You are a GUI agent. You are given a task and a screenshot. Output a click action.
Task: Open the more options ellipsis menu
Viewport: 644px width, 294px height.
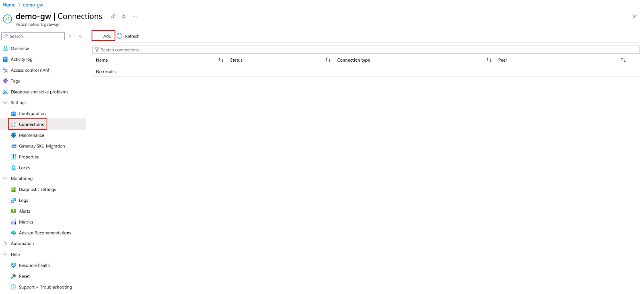(135, 17)
